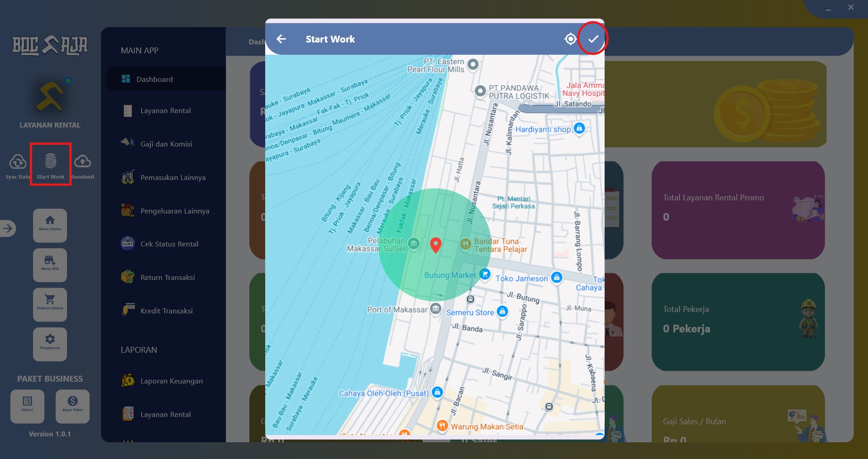
Task: Click Semeru Store shop marker
Action: coord(502,311)
